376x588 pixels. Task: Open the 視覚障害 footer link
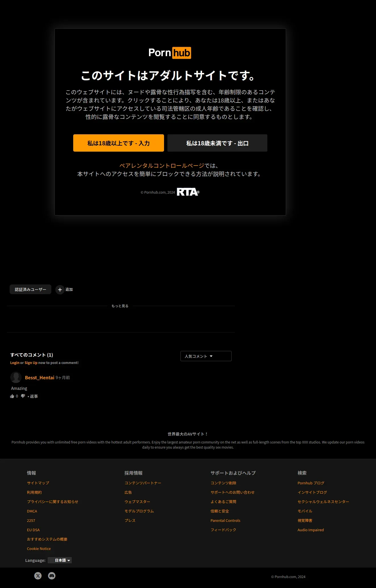point(305,520)
